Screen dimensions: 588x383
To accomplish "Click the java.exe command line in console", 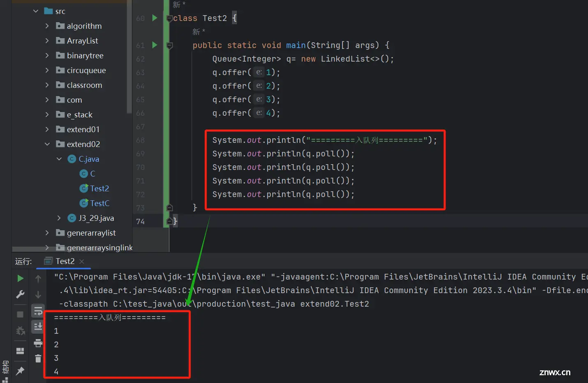I will coord(159,277).
